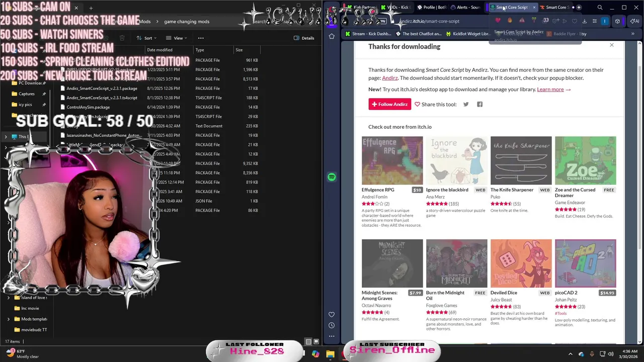Switch File Explorer to large thumbnails icon
The width and height of the screenshot is (644, 362).
[x=316, y=342]
